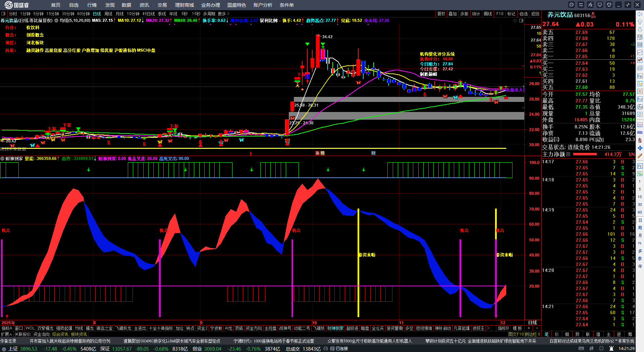Toggle 复权 price adjustment
This screenshot has height=352, width=644.
[x=441, y=14]
